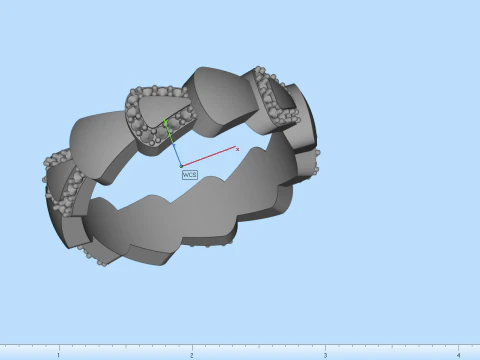Click ruler mark 1
The height and width of the screenshot is (360, 480).
click(58, 356)
